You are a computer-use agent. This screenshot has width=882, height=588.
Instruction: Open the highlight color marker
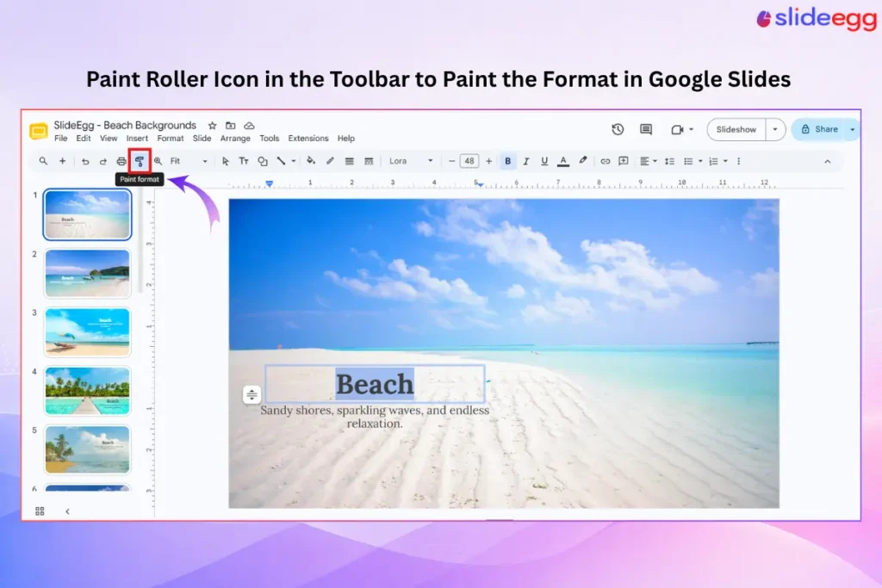point(583,161)
